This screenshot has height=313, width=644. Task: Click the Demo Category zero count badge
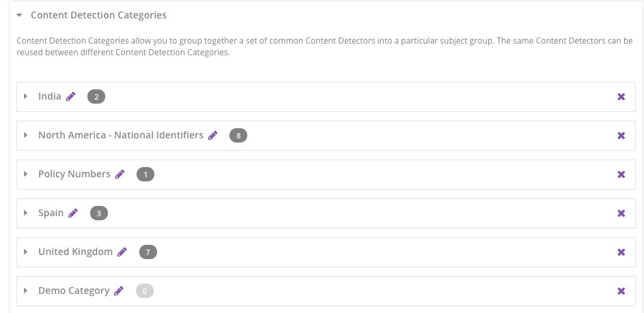145,291
